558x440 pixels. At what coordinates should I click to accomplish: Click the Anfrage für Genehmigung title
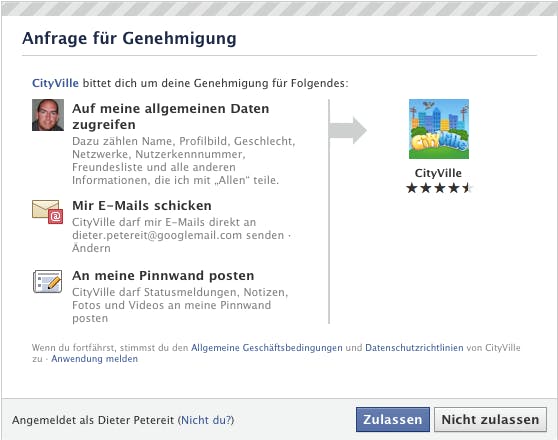(129, 38)
